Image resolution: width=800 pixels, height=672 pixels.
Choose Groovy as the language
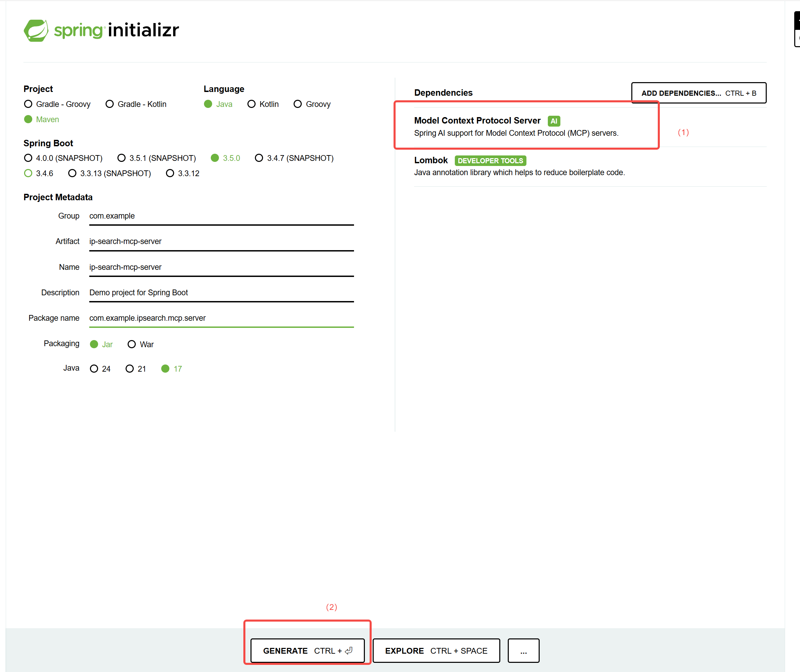[312, 104]
